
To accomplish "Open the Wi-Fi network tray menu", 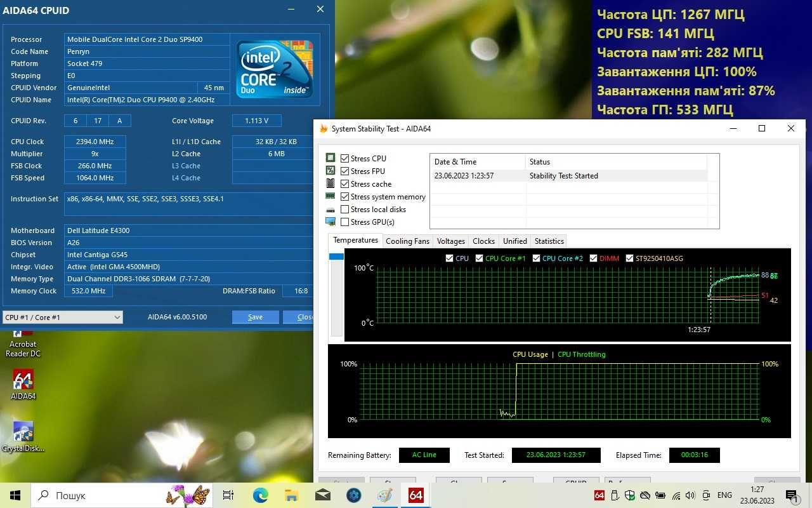I will (676, 495).
